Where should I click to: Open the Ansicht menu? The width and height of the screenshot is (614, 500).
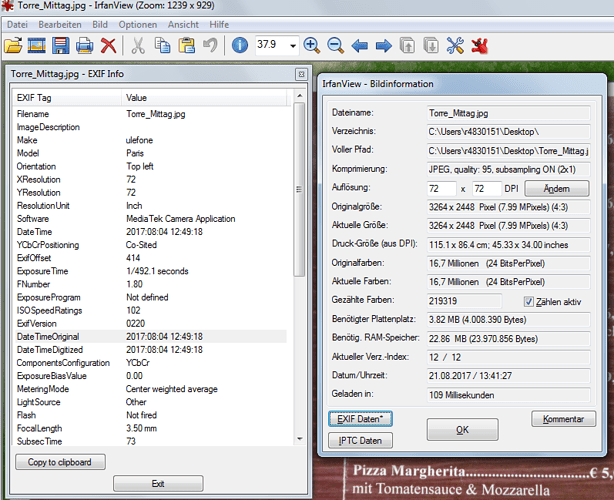[183, 25]
